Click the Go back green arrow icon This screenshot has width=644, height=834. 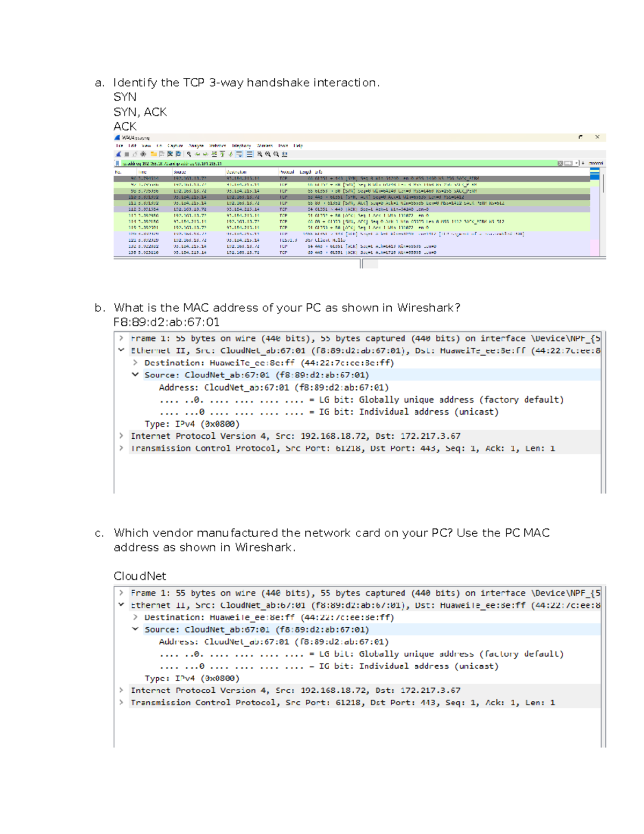197,154
